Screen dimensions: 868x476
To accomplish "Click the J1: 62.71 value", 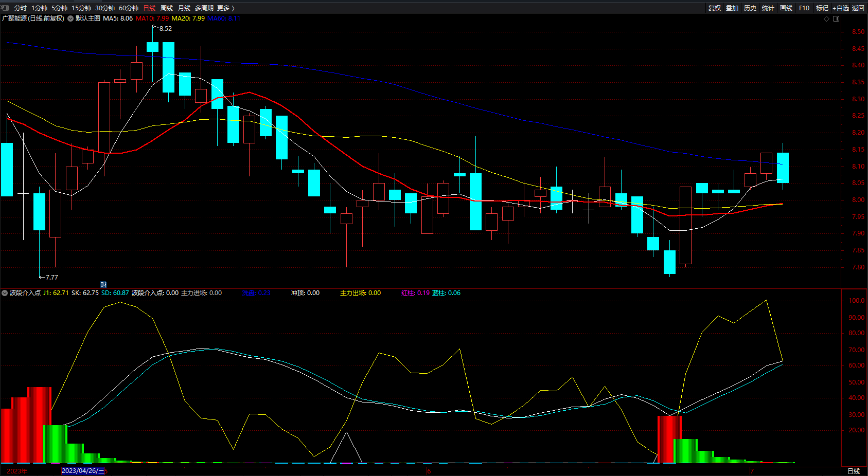I will point(56,293).
